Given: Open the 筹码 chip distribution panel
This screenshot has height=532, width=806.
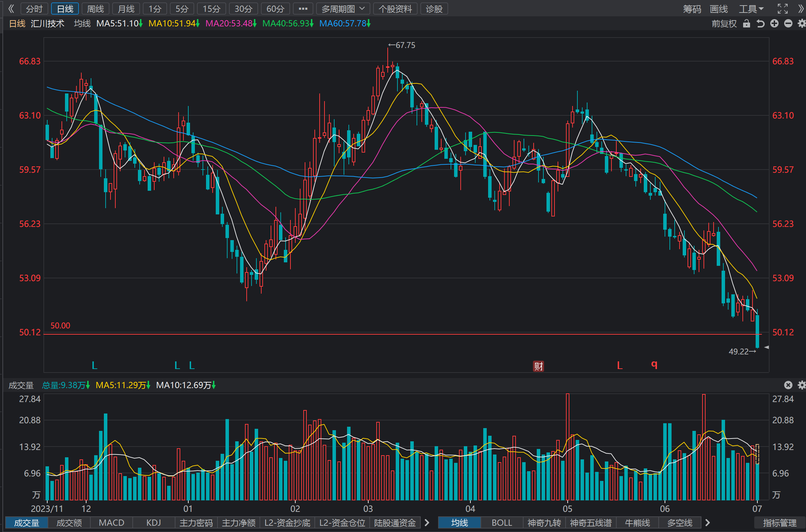Looking at the screenshot, I should (x=692, y=9).
